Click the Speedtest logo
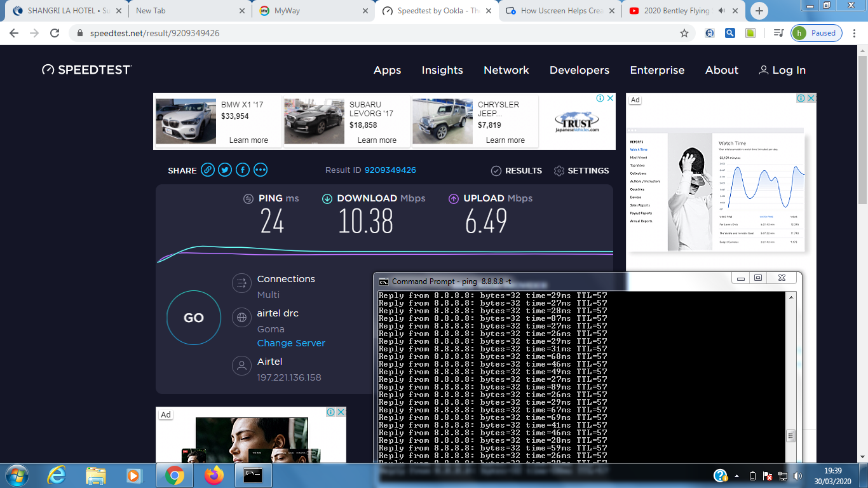Viewport: 868px width, 488px height. [x=86, y=70]
